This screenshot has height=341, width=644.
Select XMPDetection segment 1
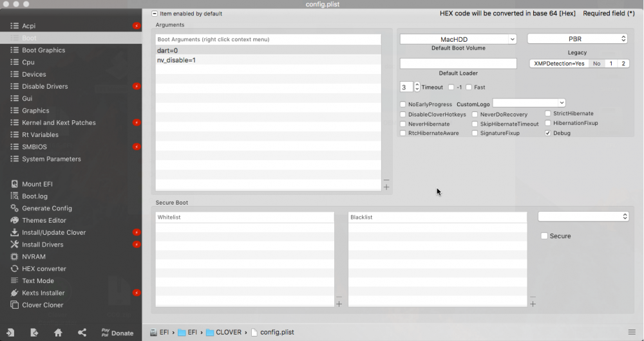[611, 64]
